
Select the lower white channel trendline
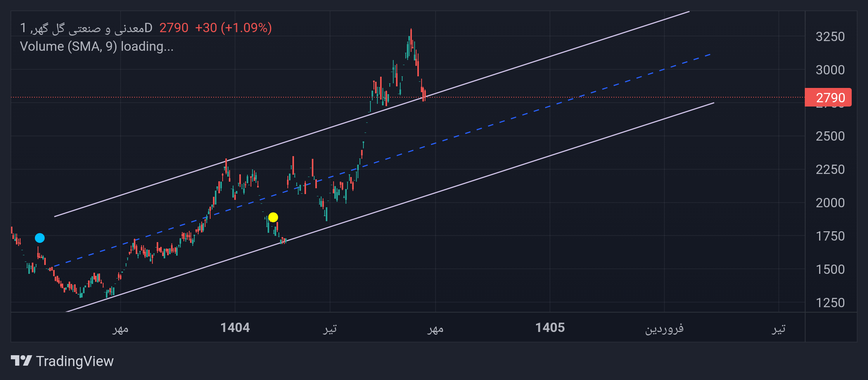pyautogui.click(x=390, y=207)
